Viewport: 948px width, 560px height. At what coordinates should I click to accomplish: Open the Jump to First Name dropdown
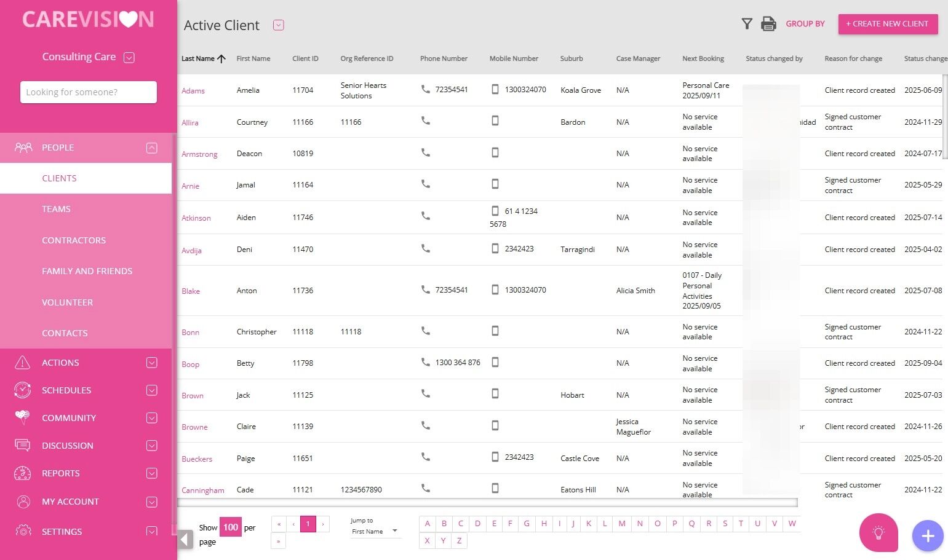(375, 531)
